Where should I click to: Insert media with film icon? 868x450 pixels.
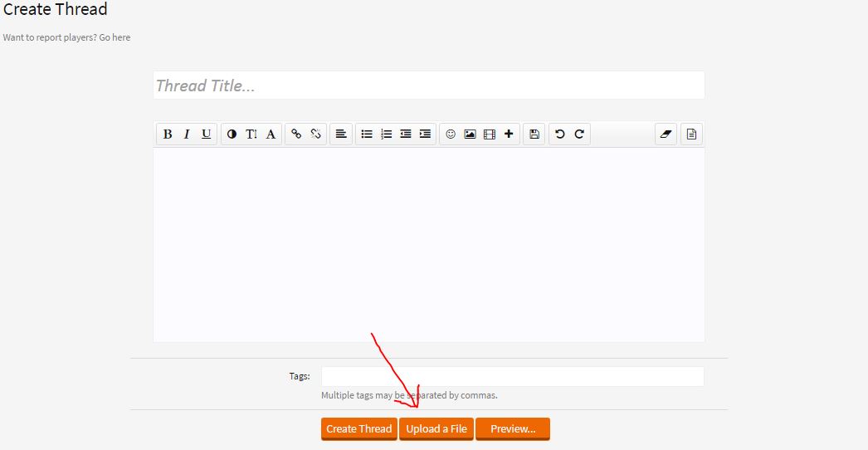pyautogui.click(x=490, y=135)
